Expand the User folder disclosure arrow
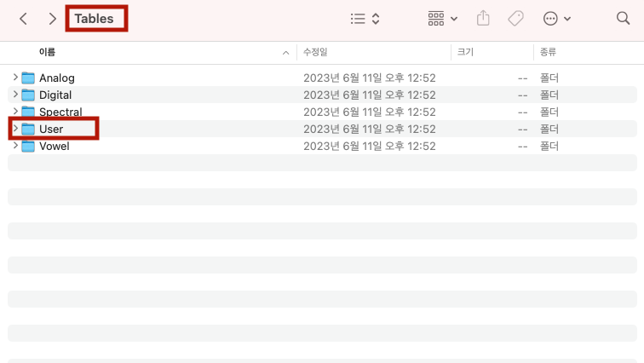 (15, 129)
